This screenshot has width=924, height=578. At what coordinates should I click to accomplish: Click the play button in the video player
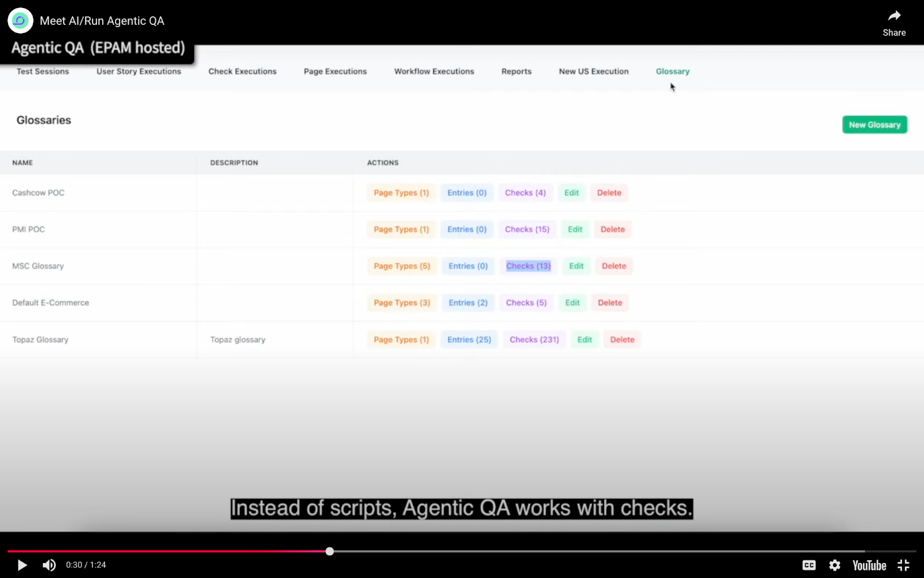click(22, 565)
